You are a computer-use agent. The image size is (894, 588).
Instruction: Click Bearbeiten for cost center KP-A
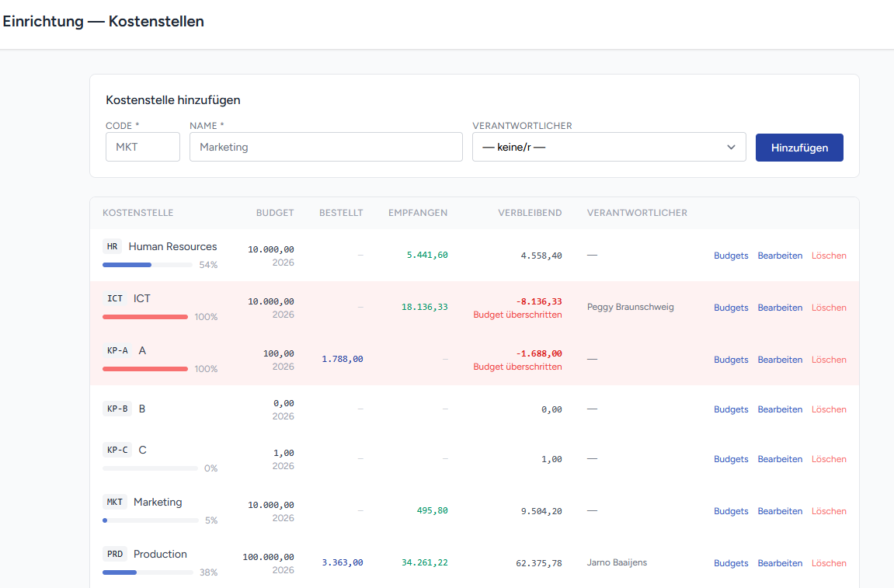(780, 360)
